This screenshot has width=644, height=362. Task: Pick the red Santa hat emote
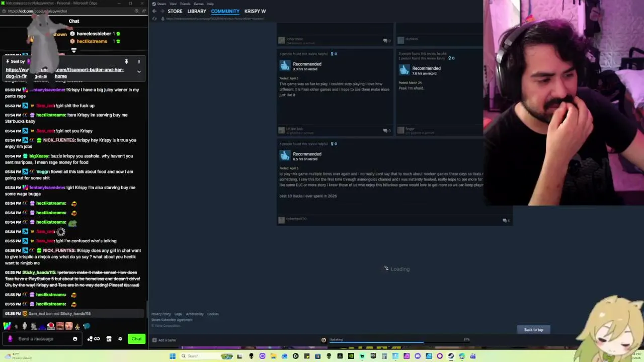(x=51, y=326)
